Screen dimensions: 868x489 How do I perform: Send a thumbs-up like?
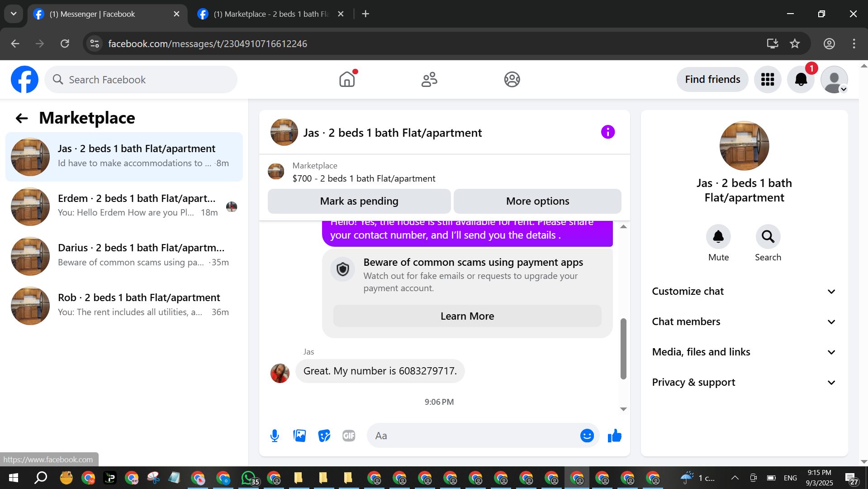(x=614, y=436)
